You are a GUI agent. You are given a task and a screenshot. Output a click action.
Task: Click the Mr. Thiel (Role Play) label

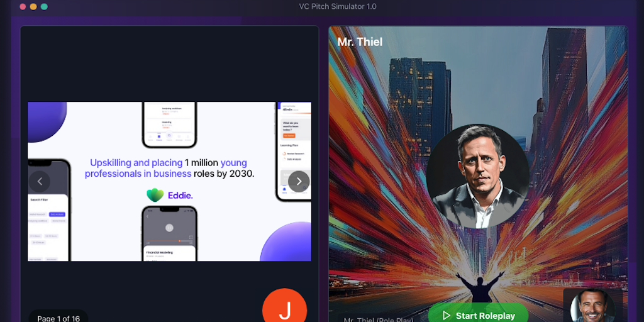[378, 319]
